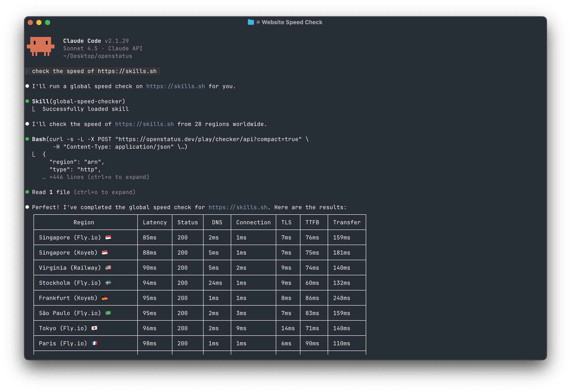
Task: Click the blue folder icon in title bar
Action: tap(250, 22)
